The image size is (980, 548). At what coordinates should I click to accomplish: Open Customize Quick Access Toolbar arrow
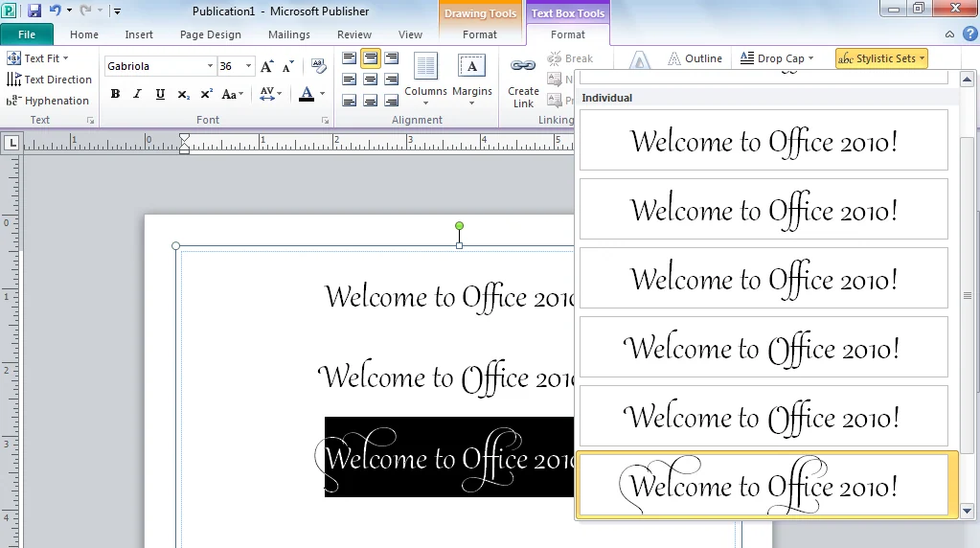coord(117,11)
